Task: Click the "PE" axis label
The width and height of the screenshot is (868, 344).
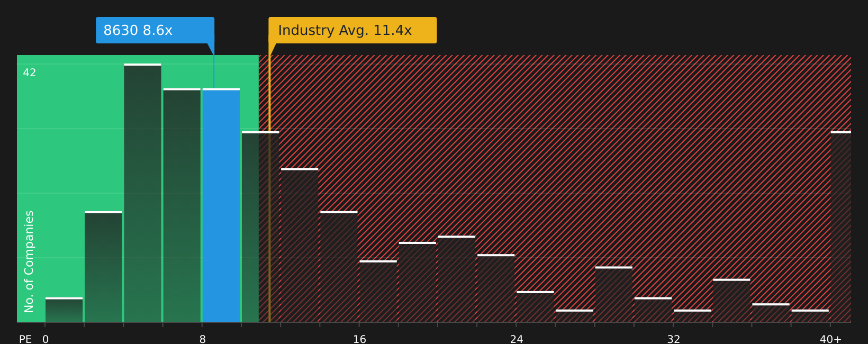Action: pyautogui.click(x=25, y=339)
